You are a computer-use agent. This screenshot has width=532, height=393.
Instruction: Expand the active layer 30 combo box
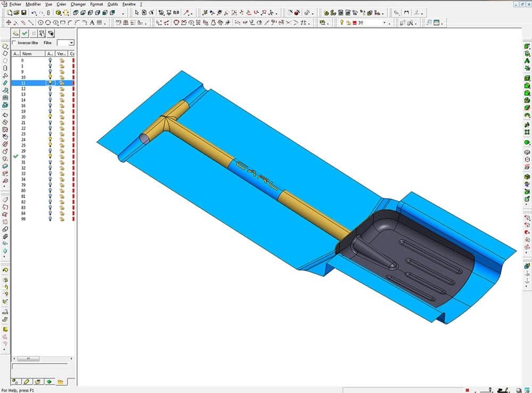click(384, 22)
